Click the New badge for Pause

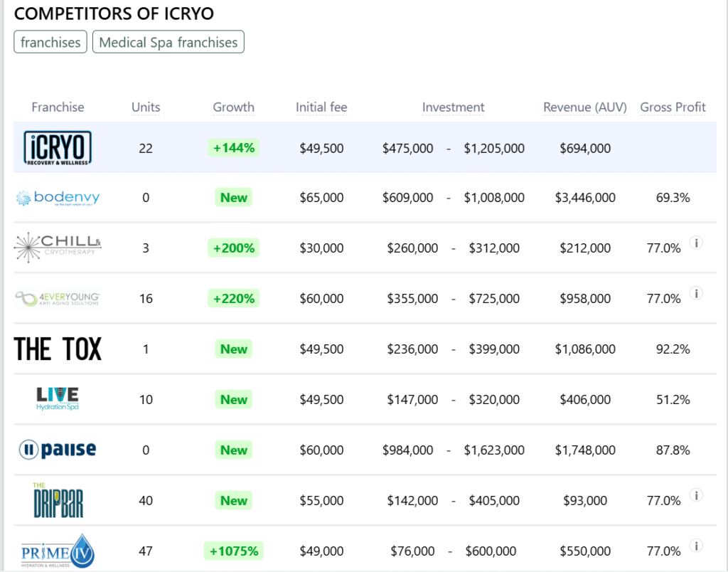point(233,450)
